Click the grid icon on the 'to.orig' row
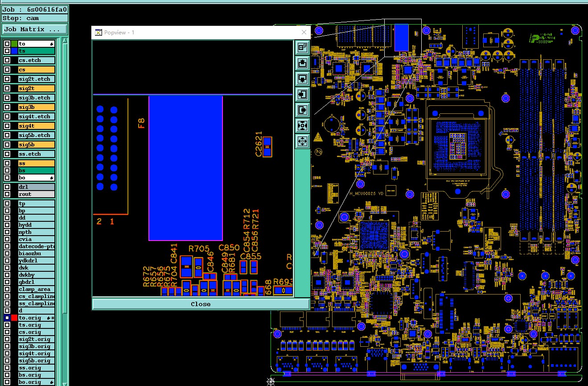 (x=53, y=318)
